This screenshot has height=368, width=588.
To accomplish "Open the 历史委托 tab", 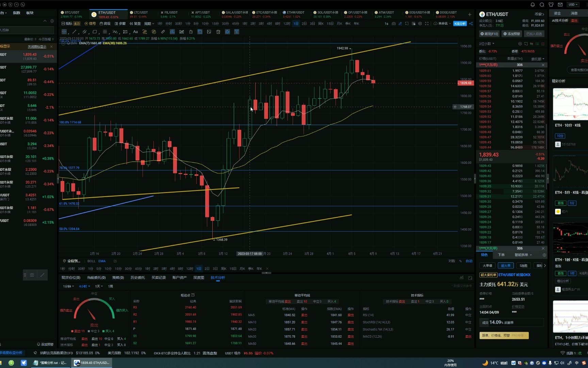I will pos(137,278).
